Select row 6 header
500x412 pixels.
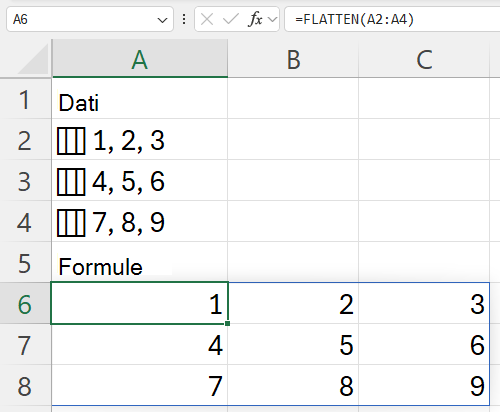pos(25,303)
